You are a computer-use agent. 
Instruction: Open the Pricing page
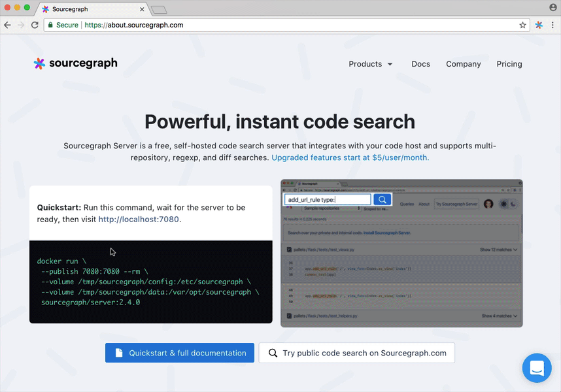[x=509, y=64]
